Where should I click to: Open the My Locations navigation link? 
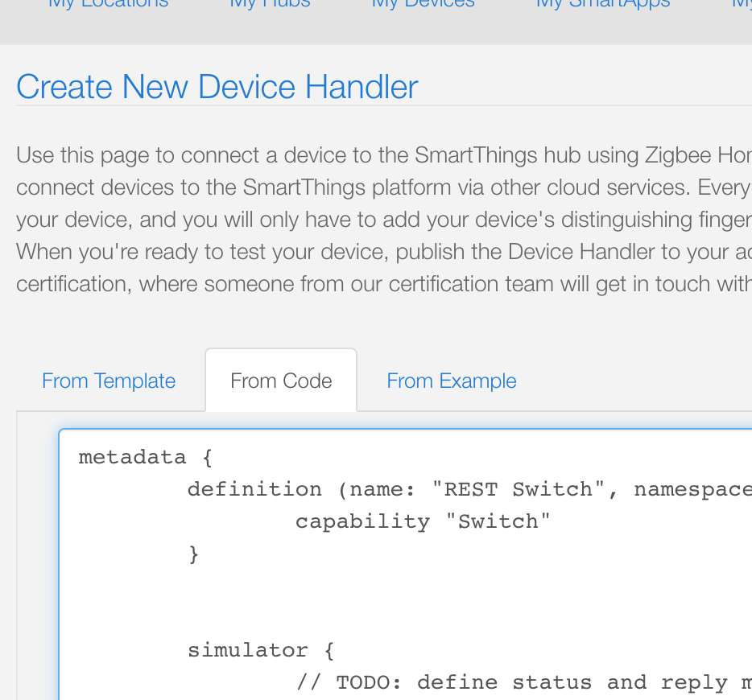pyautogui.click(x=108, y=4)
